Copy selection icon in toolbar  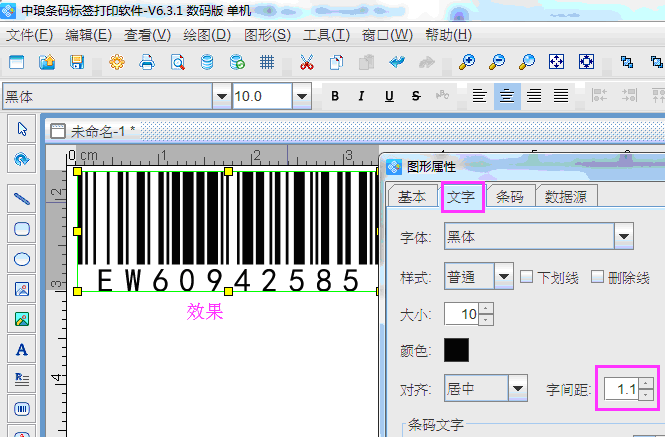click(x=336, y=62)
